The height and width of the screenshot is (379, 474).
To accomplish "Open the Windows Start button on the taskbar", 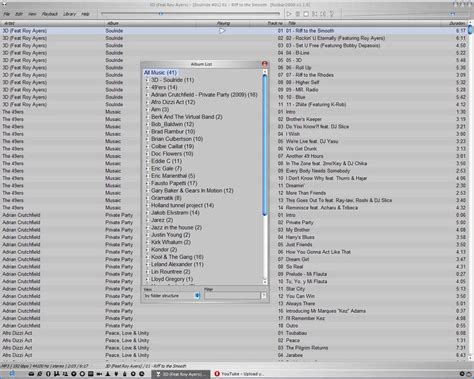I will point(12,374).
